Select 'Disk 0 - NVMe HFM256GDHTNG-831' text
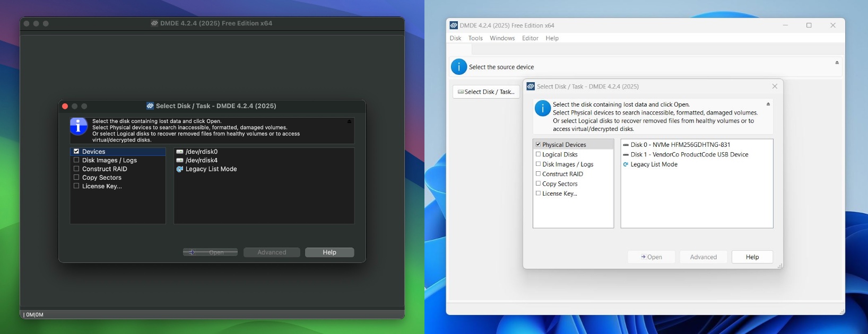Screen dimensions: 868x334 click(x=681, y=145)
